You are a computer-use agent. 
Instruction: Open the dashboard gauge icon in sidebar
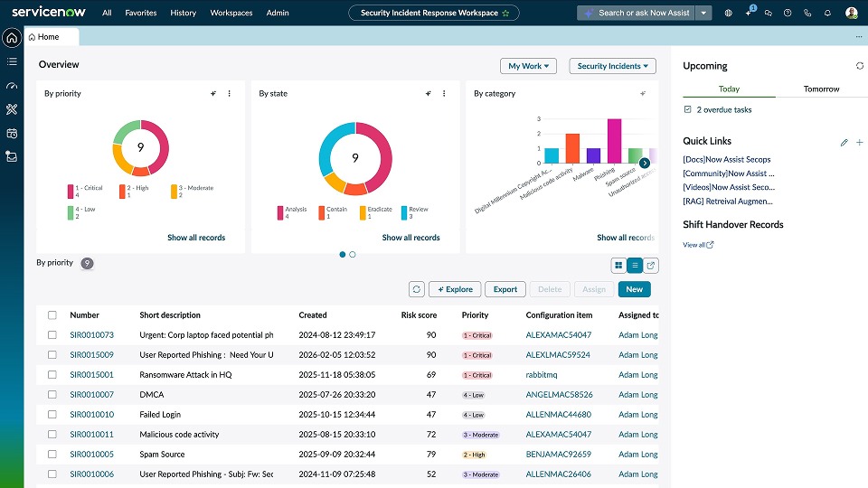tap(12, 86)
